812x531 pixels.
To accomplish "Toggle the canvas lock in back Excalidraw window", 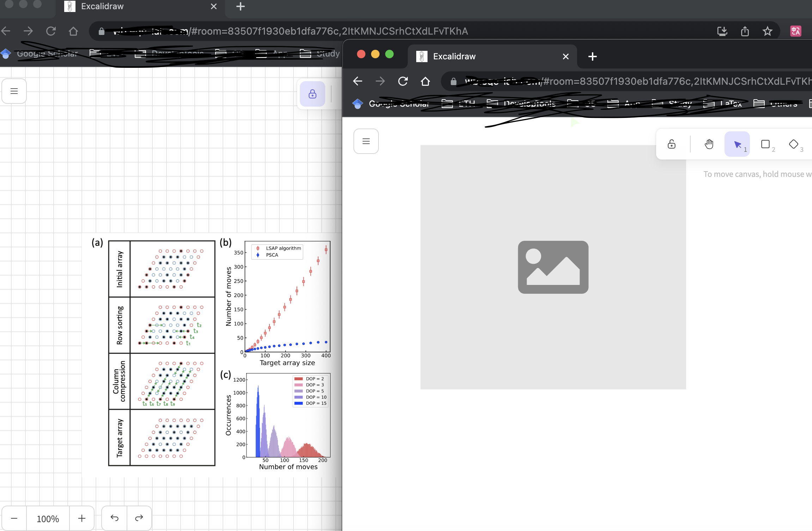I will (312, 94).
